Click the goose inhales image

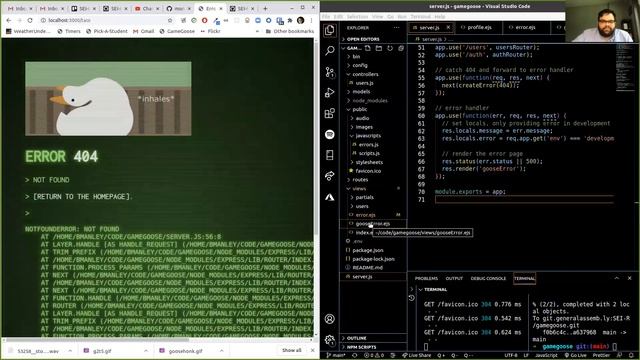tap(108, 99)
